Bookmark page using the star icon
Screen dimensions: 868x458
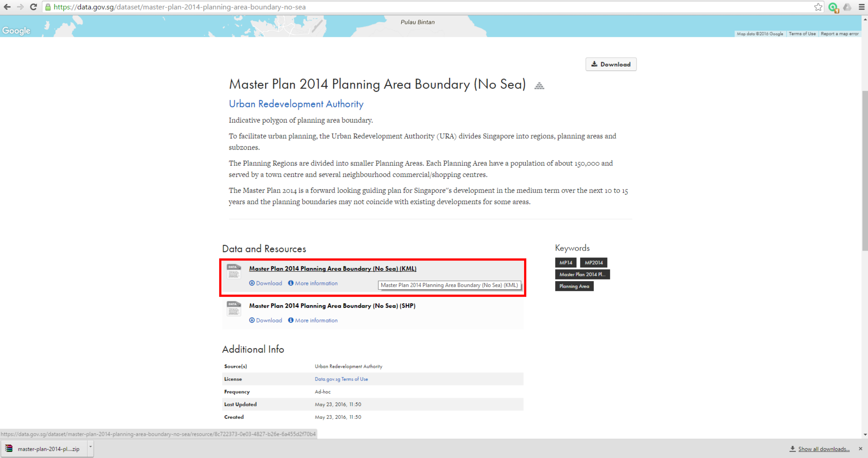coord(818,7)
